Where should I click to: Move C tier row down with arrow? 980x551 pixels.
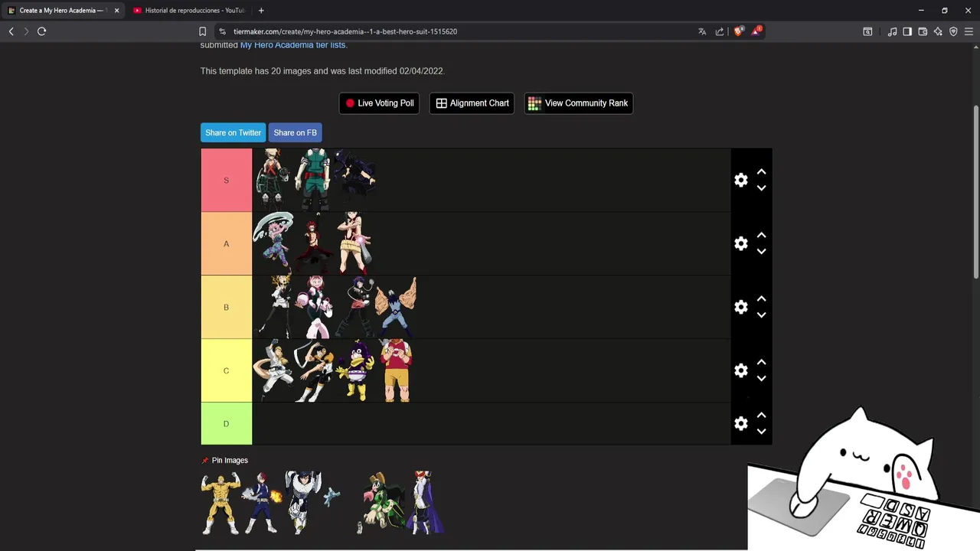tap(761, 379)
